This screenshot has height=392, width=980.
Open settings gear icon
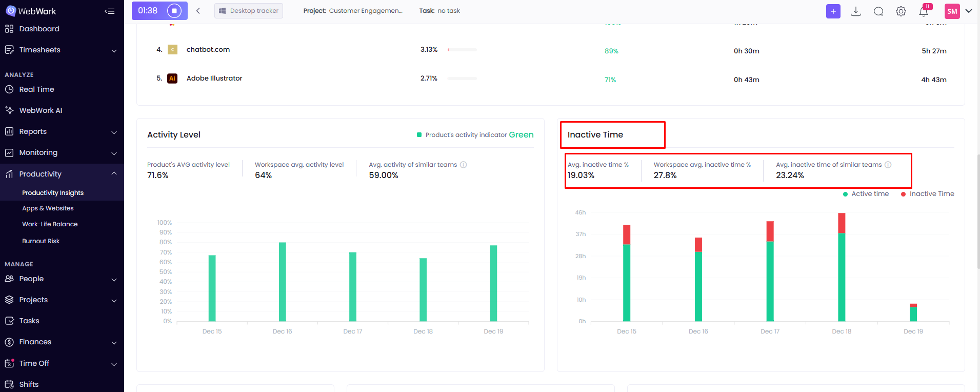[x=901, y=11]
